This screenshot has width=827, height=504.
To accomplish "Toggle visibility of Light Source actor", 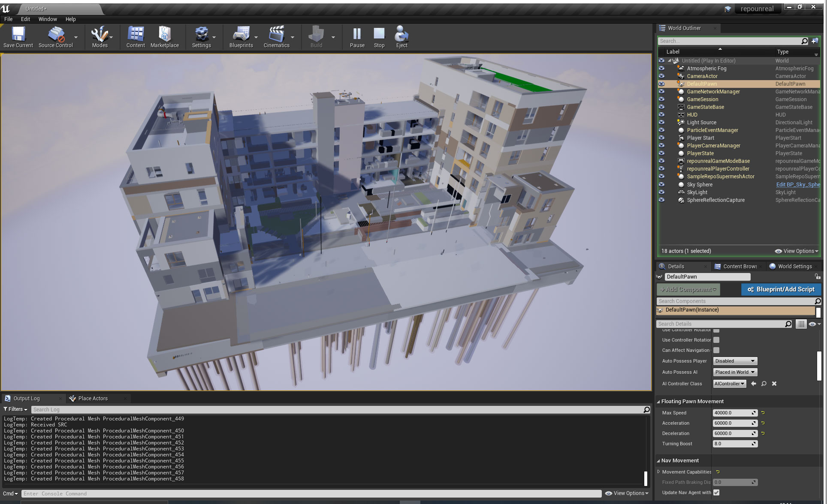I will [661, 122].
